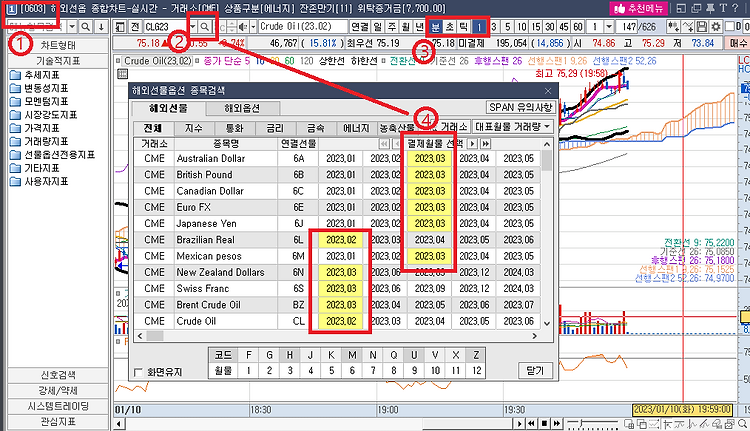Click the save (floppy disk) chart icon
750x431 pixels.
click(702, 27)
